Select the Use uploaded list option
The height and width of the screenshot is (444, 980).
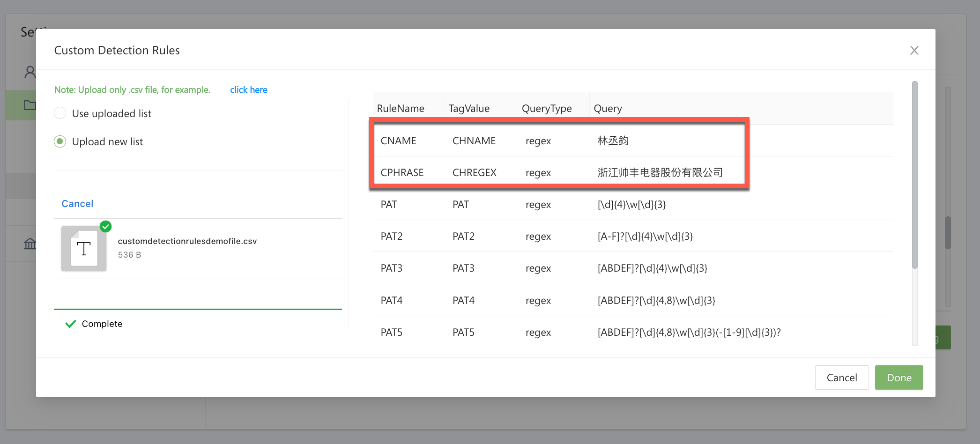pos(60,113)
